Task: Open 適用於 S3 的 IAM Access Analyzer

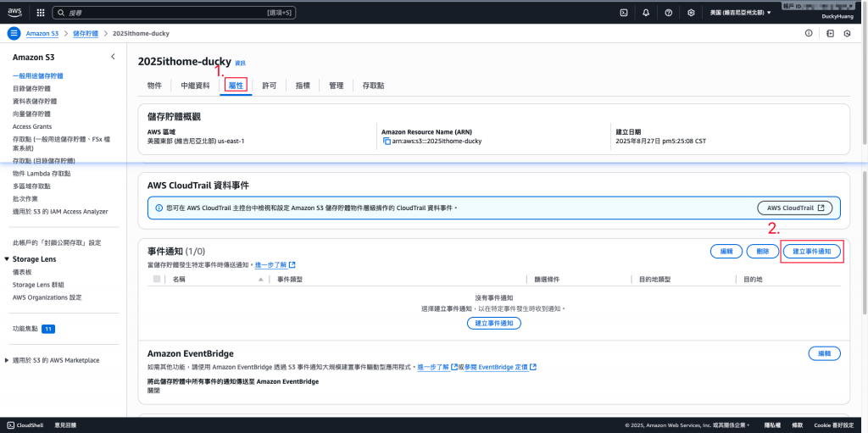Action: pos(60,211)
